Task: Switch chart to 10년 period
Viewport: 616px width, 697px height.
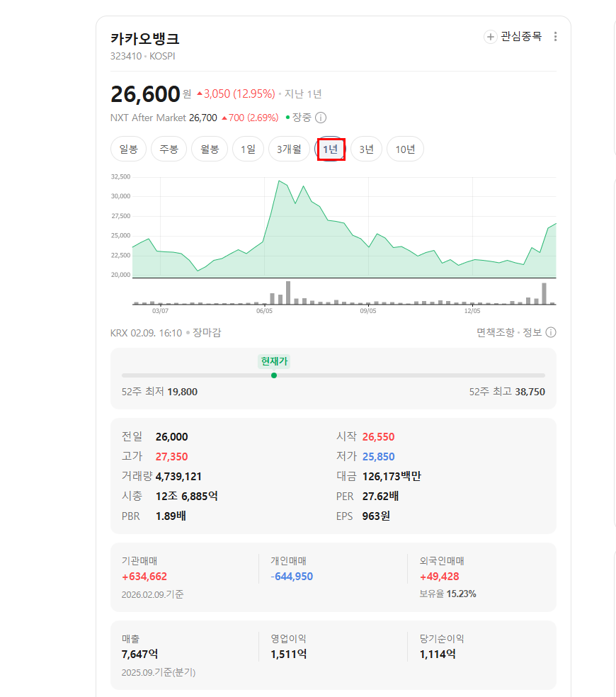Action: pos(405,149)
